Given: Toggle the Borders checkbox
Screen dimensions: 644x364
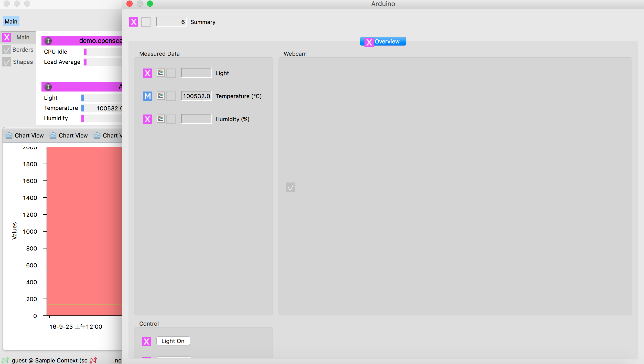Looking at the screenshot, I should click(x=7, y=50).
